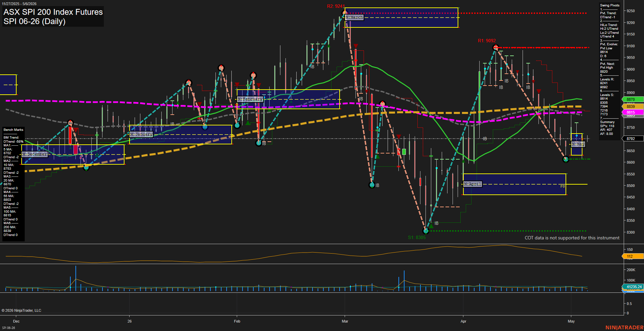Click the Dec label on time axis
Viewport: 644px width, 331px height.
(16, 321)
